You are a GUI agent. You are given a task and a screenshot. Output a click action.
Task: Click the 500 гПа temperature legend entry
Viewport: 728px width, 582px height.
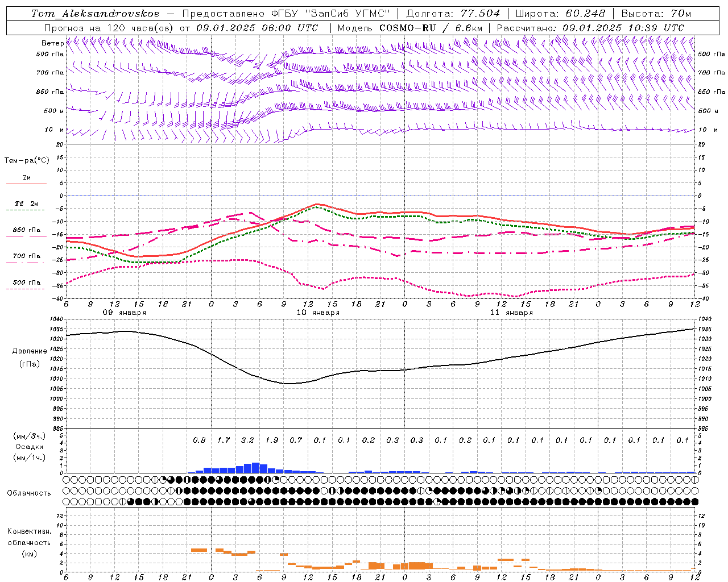pos(26,282)
